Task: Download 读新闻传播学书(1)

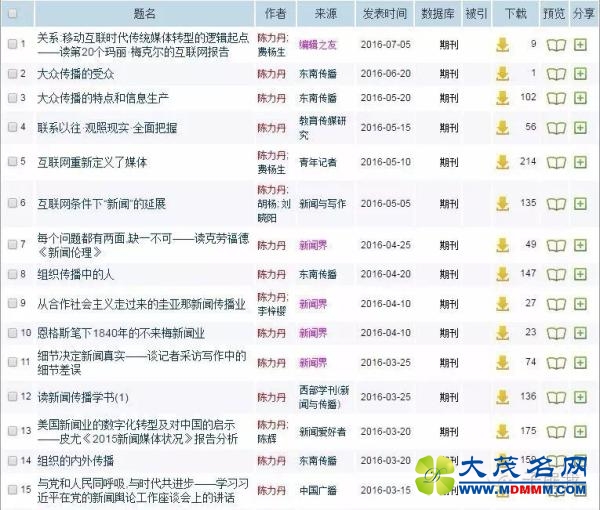Action: (x=502, y=397)
